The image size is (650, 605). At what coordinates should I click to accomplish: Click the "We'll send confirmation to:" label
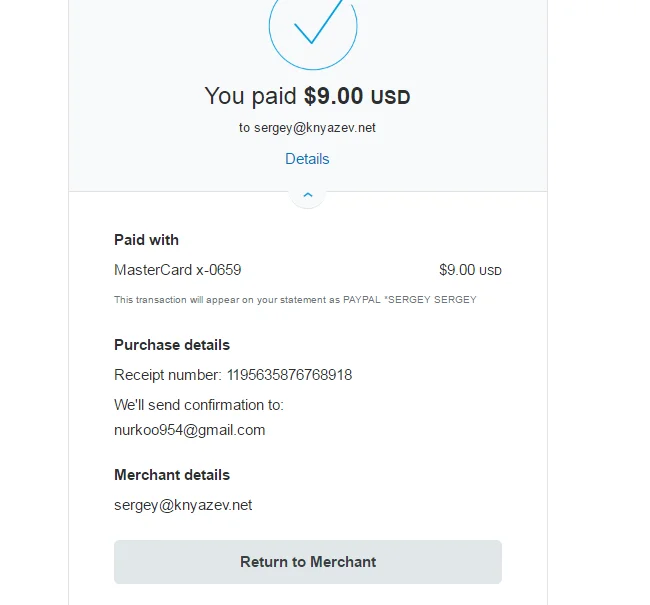pyautogui.click(x=199, y=405)
